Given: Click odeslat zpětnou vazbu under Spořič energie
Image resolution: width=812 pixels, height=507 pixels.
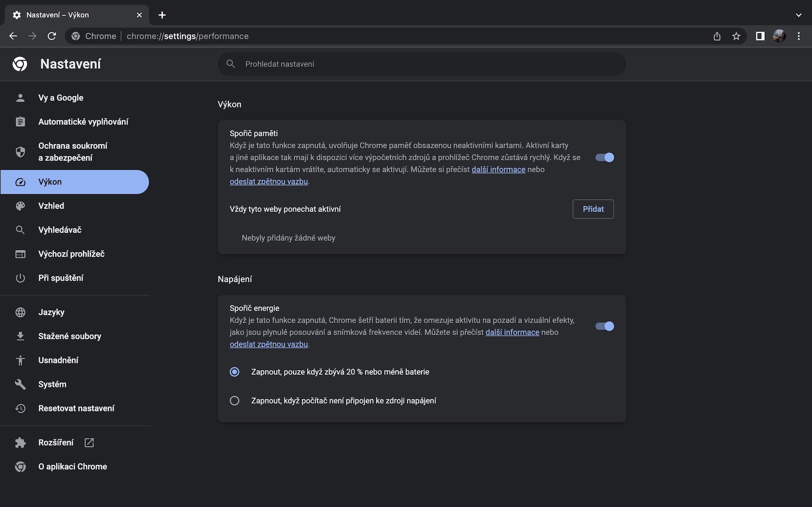Looking at the screenshot, I should pos(268,344).
